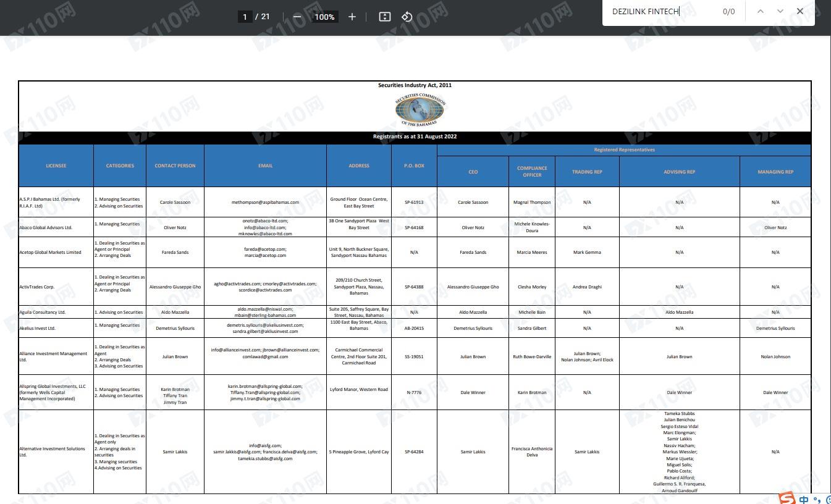
Task: Select CEO name Dale Winner
Action: (x=473, y=392)
